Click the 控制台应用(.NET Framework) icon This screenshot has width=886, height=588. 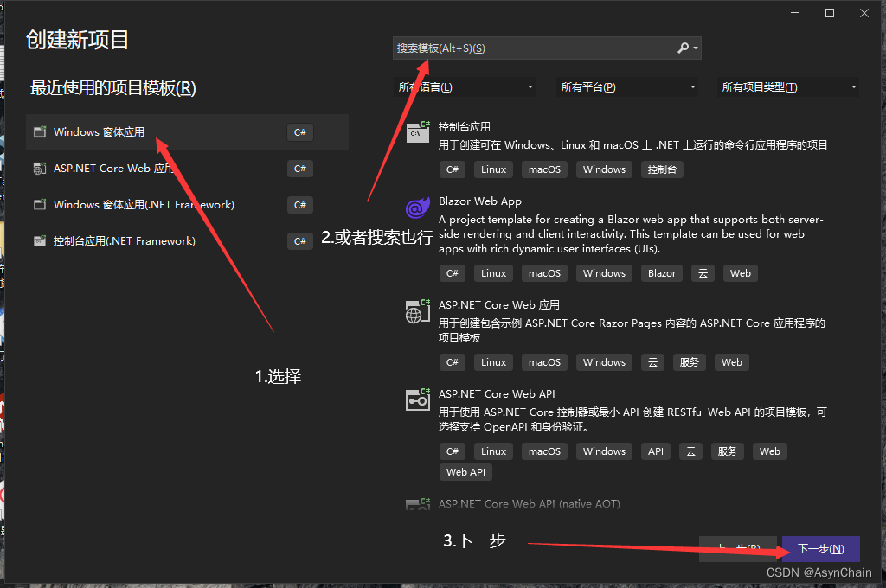tap(40, 241)
